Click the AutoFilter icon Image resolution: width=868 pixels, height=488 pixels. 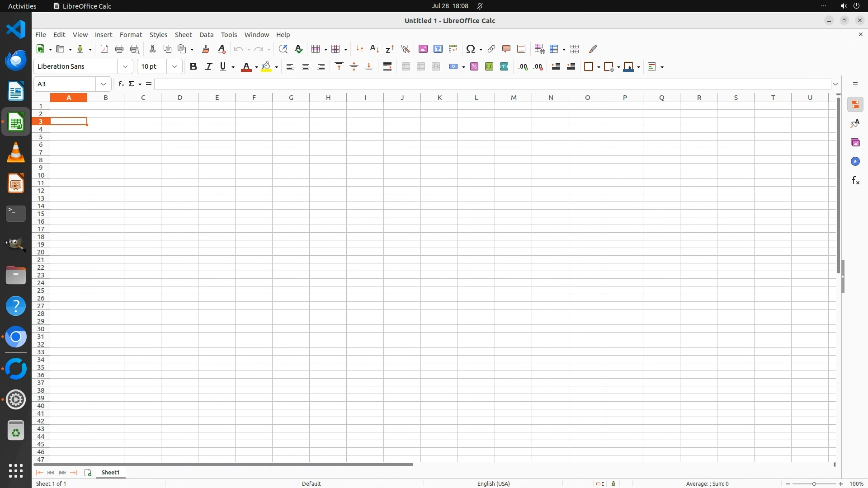pyautogui.click(x=405, y=49)
